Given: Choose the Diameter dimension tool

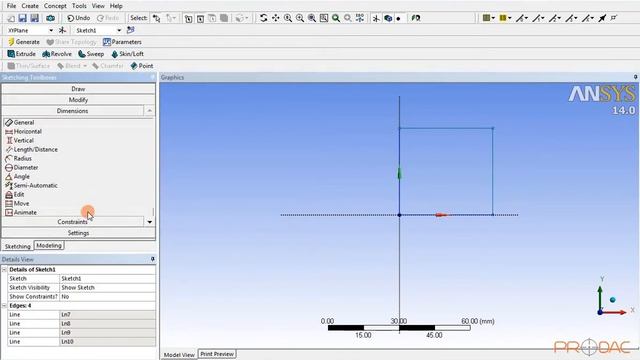Looking at the screenshot, I should 21,167.
